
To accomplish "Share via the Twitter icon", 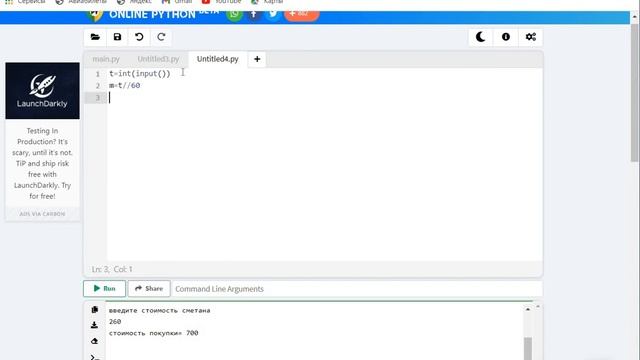I will point(273,14).
